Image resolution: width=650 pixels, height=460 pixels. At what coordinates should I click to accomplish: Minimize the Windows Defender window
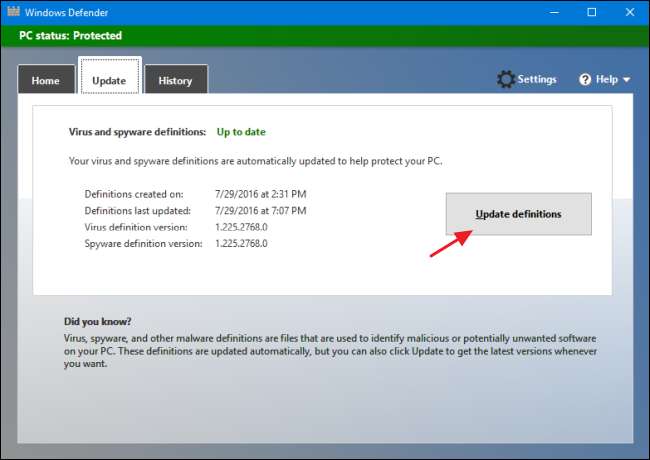click(554, 12)
